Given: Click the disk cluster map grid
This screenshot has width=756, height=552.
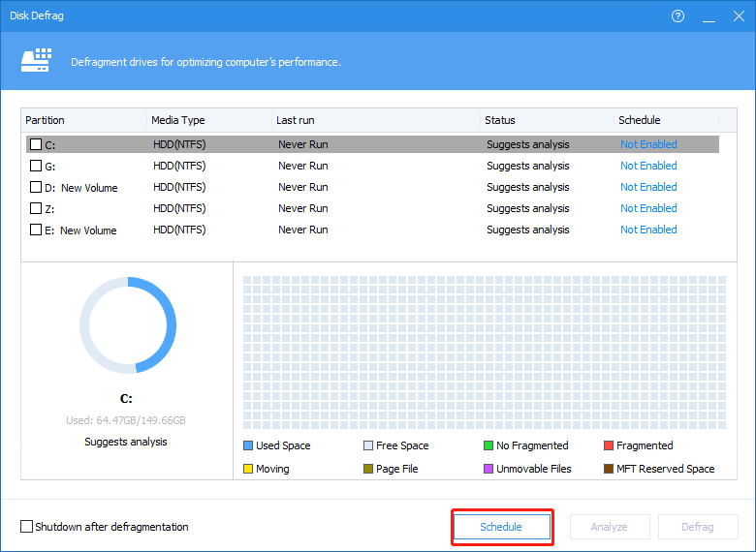Looking at the screenshot, I should coord(484,353).
